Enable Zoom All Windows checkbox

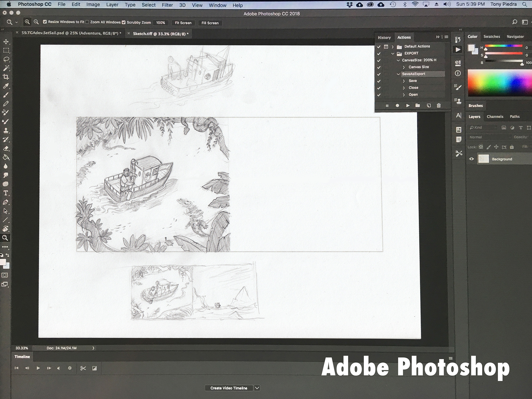tap(87, 22)
